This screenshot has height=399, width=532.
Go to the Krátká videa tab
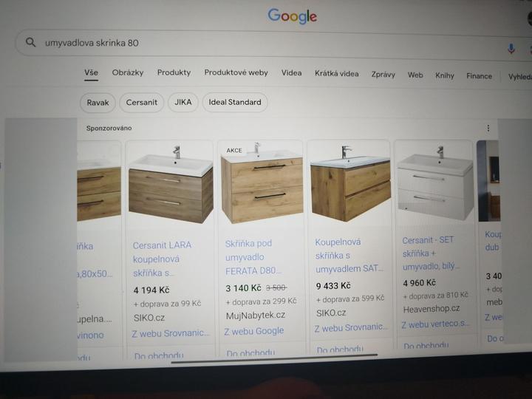(x=336, y=74)
